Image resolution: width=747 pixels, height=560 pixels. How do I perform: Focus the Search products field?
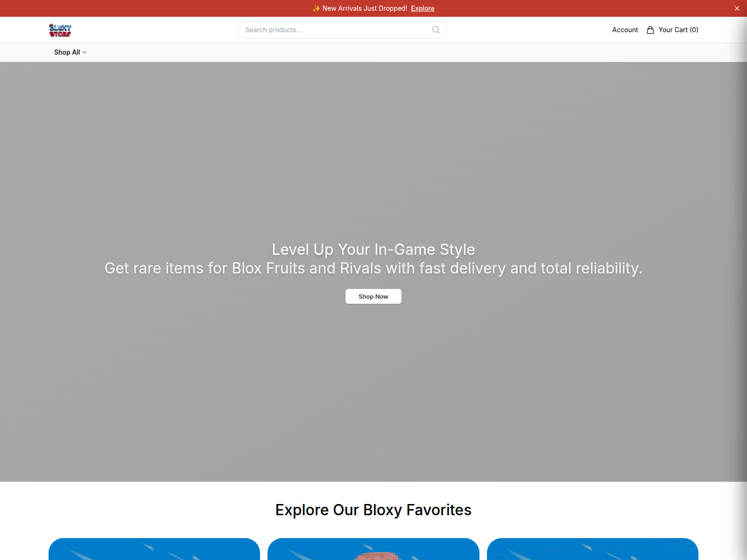341,30
